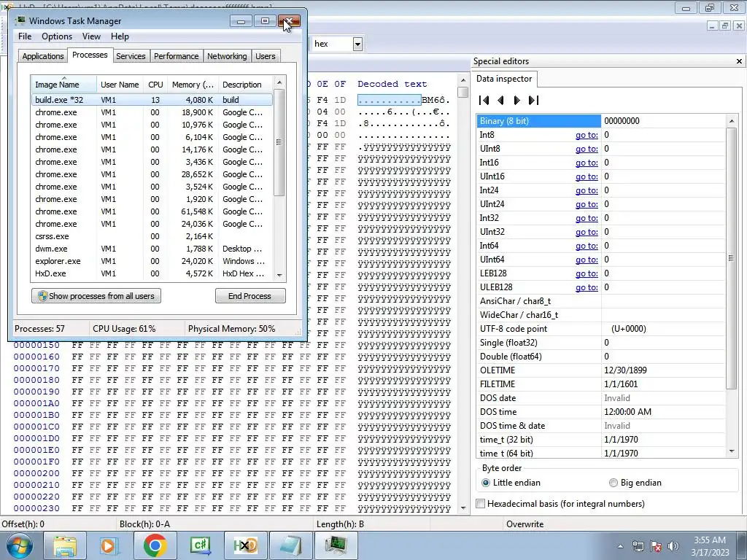Image resolution: width=747 pixels, height=560 pixels.
Task: Sort processes by User Name column
Action: (x=120, y=85)
